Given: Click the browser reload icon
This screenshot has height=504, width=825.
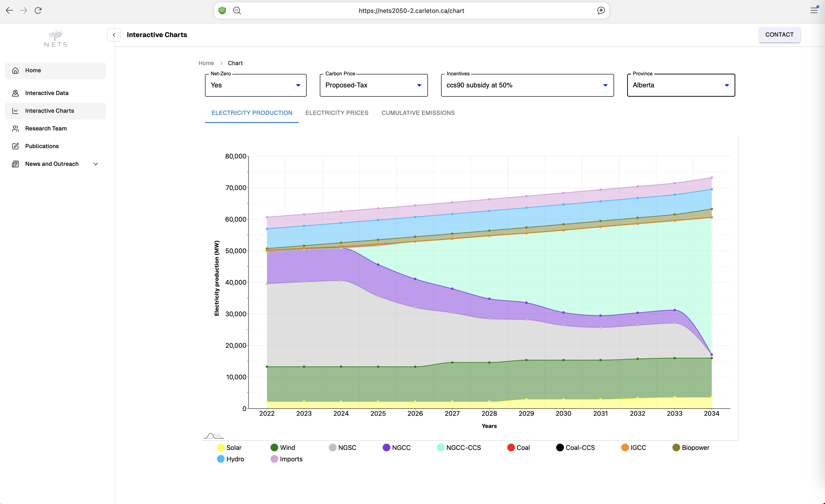Looking at the screenshot, I should click(x=38, y=10).
